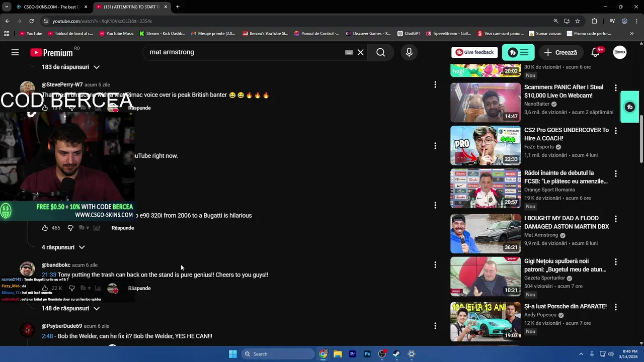Viewport: 644px width, 362px height.
Task: Open the Chrome tab search dropdown
Action: [x=7, y=7]
